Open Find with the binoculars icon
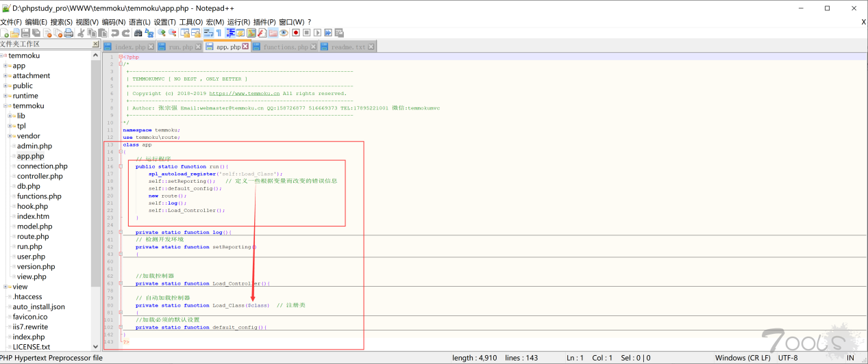868x364 pixels. click(x=138, y=33)
